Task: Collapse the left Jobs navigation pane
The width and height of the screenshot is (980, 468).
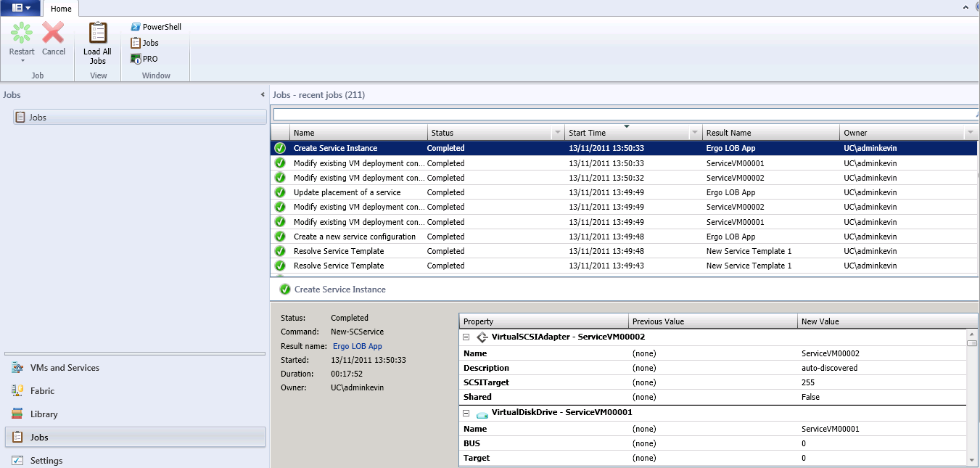Action: [x=262, y=94]
